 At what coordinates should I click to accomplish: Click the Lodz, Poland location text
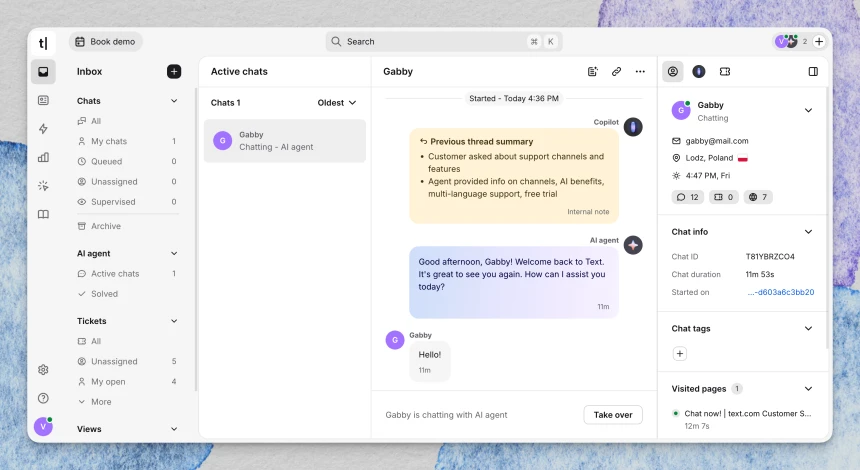pos(709,158)
